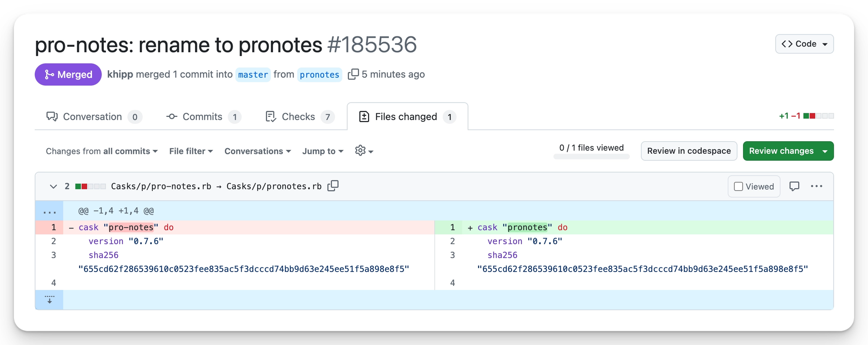Expand hidden lines above the diff
Viewport: 868px width, 345px height.
[x=49, y=211]
